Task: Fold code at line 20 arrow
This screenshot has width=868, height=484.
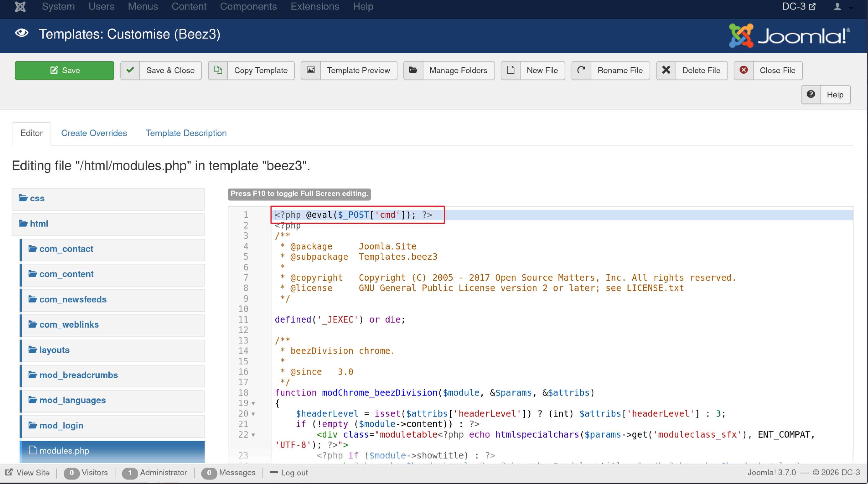Action: (x=253, y=414)
